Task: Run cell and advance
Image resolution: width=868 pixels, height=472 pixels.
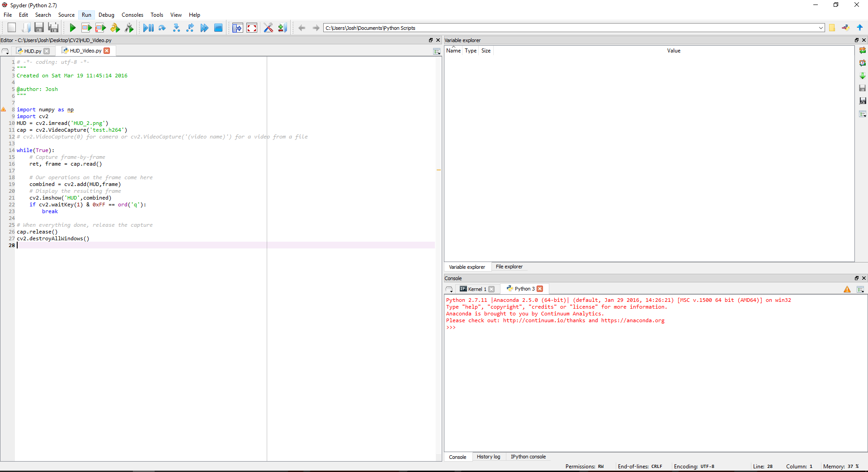Action: pyautogui.click(x=100, y=28)
